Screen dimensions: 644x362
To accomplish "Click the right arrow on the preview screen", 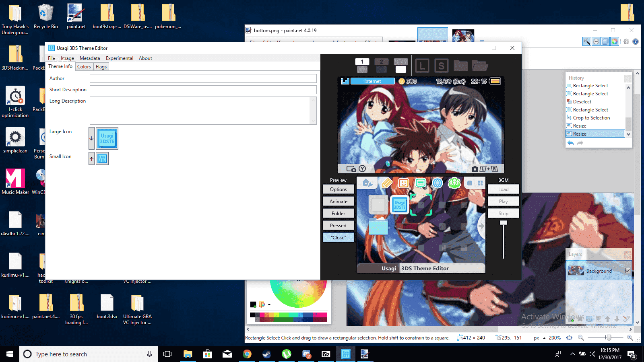I will [x=481, y=226].
